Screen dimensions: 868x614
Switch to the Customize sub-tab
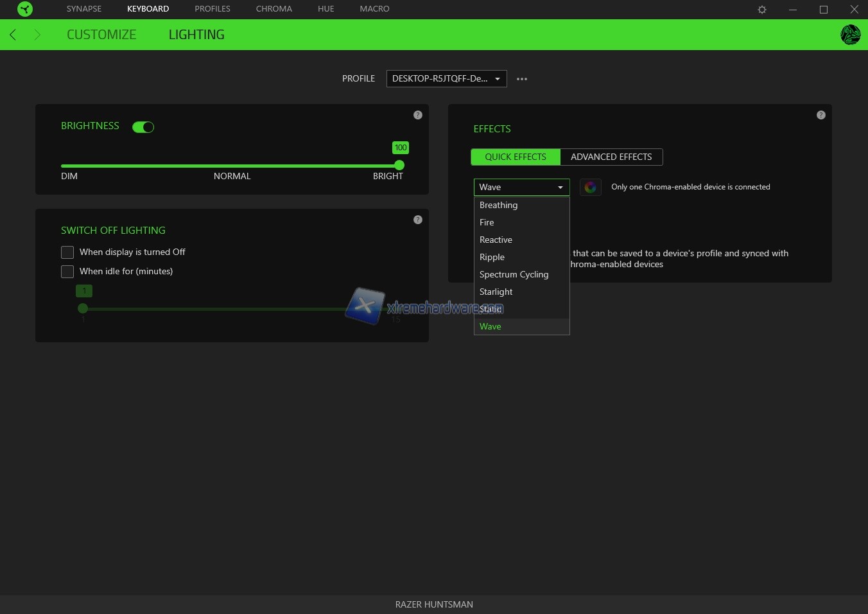tap(101, 35)
